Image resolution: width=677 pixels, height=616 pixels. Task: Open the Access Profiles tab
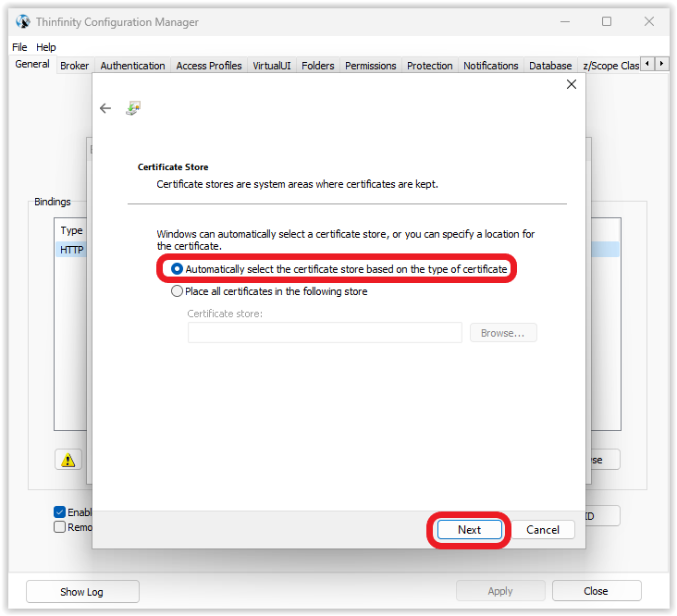coord(209,66)
